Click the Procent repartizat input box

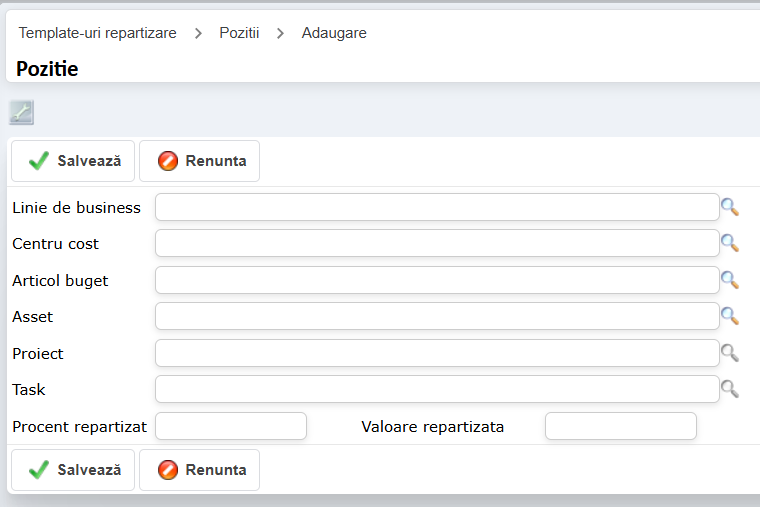[x=231, y=426]
